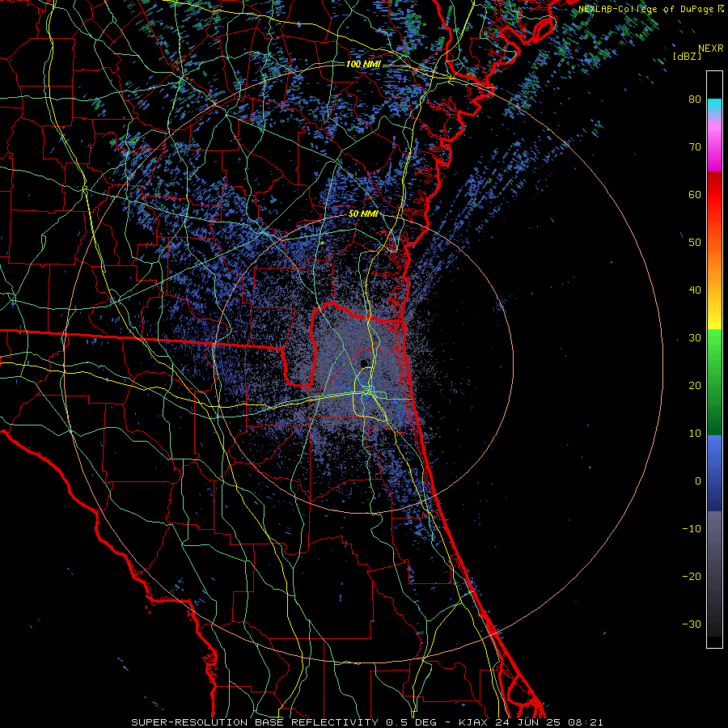Click the 50 value on the dBZ scale
Screen dimensions: 728x728
tap(695, 243)
